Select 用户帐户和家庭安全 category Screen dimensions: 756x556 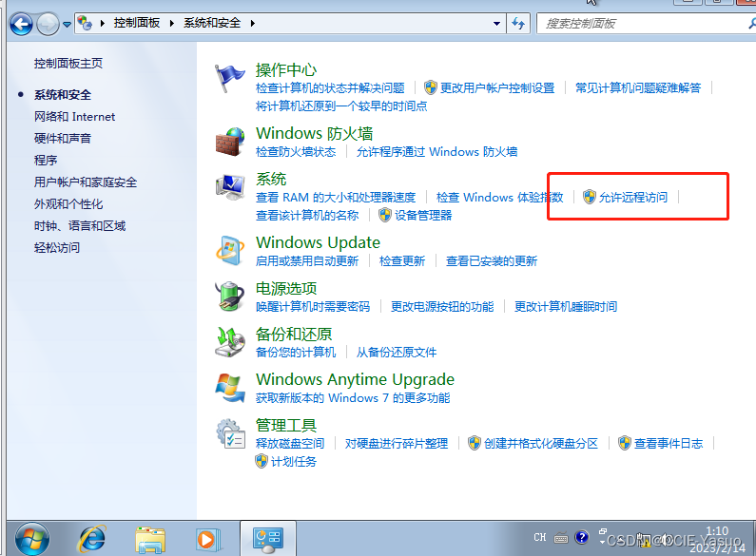tap(86, 182)
